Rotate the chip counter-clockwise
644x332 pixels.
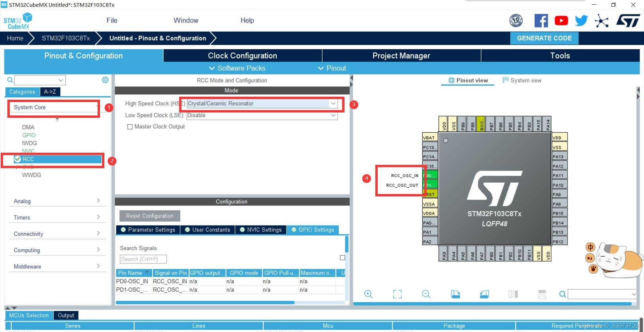(x=484, y=294)
